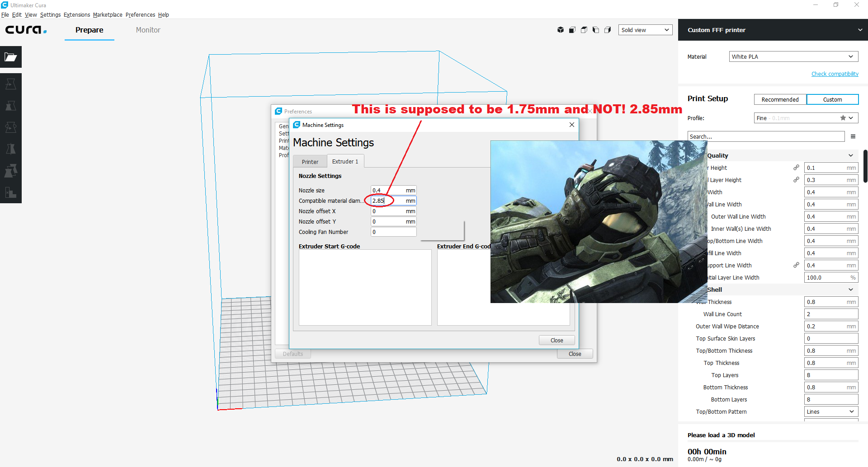Open the Extensions menu
Image resolution: width=868 pixels, height=467 pixels.
pos(77,15)
